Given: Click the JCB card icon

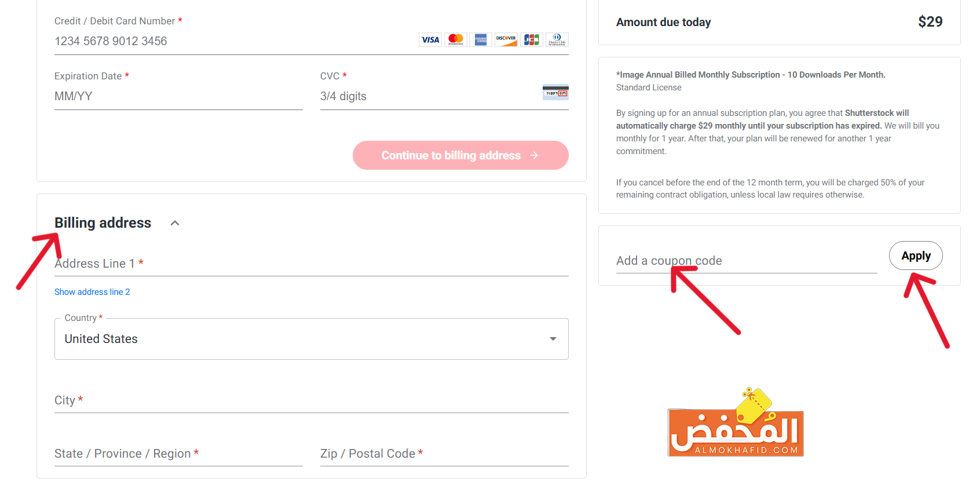Looking at the screenshot, I should (532, 39).
